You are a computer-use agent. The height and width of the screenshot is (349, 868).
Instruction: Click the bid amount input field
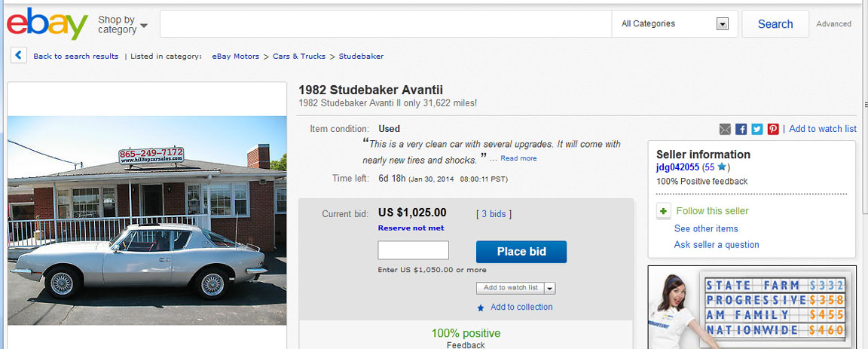(413, 250)
